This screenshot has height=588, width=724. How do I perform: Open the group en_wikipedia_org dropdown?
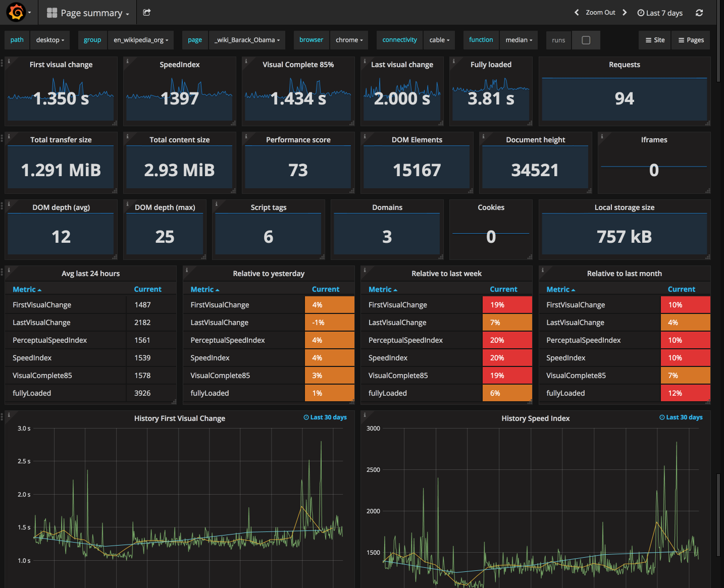[x=141, y=40]
